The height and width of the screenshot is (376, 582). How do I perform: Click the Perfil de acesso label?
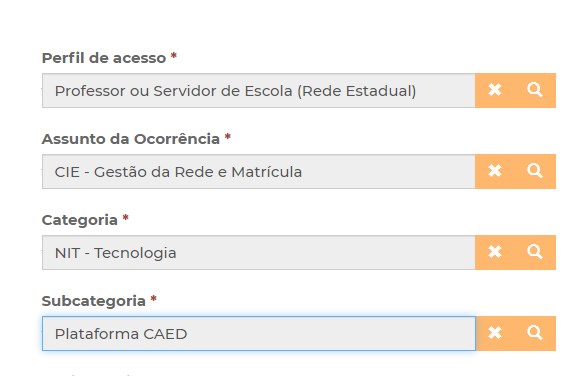pyautogui.click(x=104, y=58)
